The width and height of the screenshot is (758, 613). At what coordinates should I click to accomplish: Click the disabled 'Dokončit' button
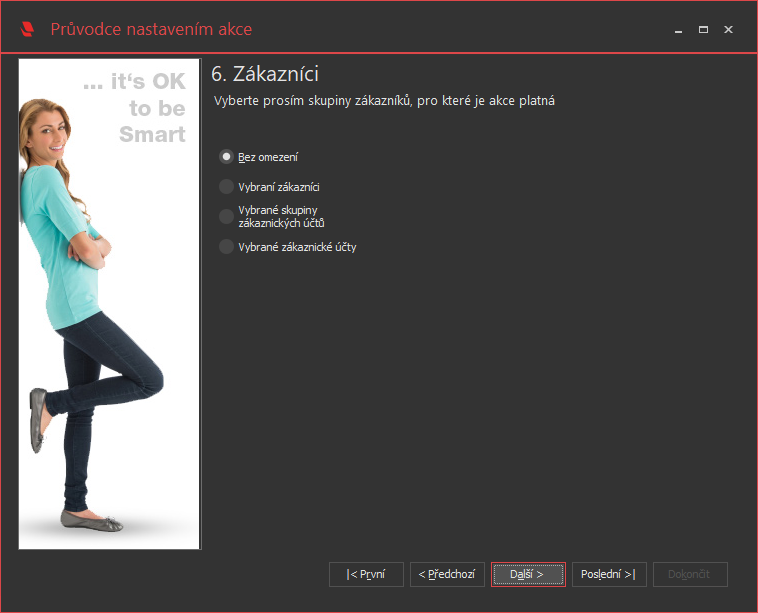click(x=690, y=574)
